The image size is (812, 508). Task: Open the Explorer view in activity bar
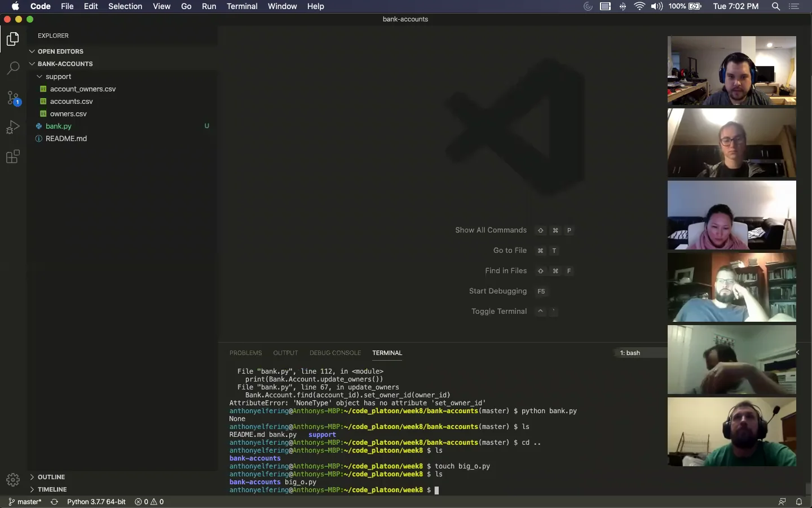[x=13, y=39]
